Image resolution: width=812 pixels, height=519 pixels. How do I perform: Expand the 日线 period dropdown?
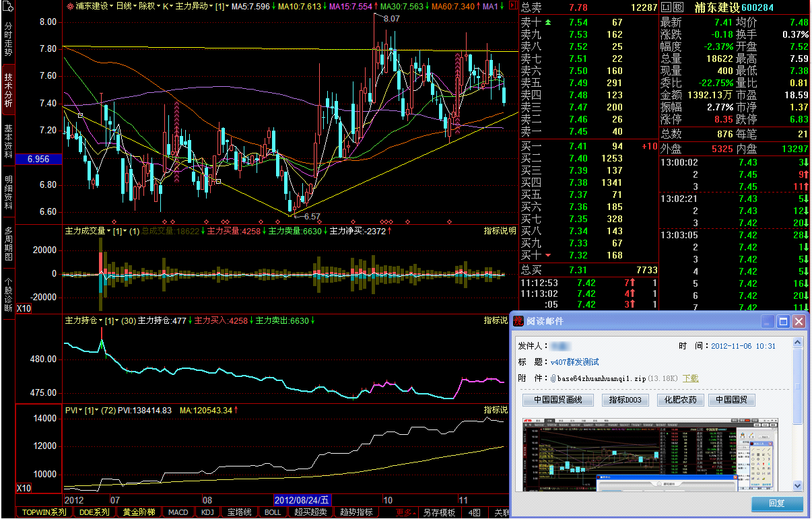coord(127,6)
